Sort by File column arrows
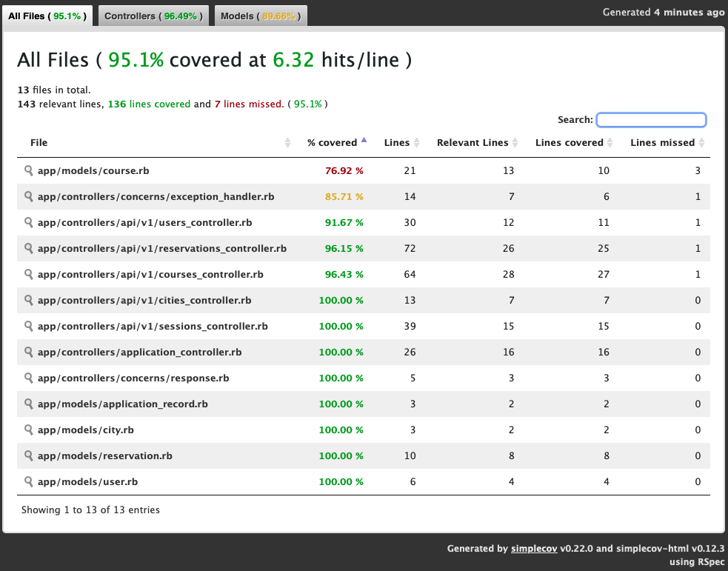The height and width of the screenshot is (571, 728). click(287, 142)
